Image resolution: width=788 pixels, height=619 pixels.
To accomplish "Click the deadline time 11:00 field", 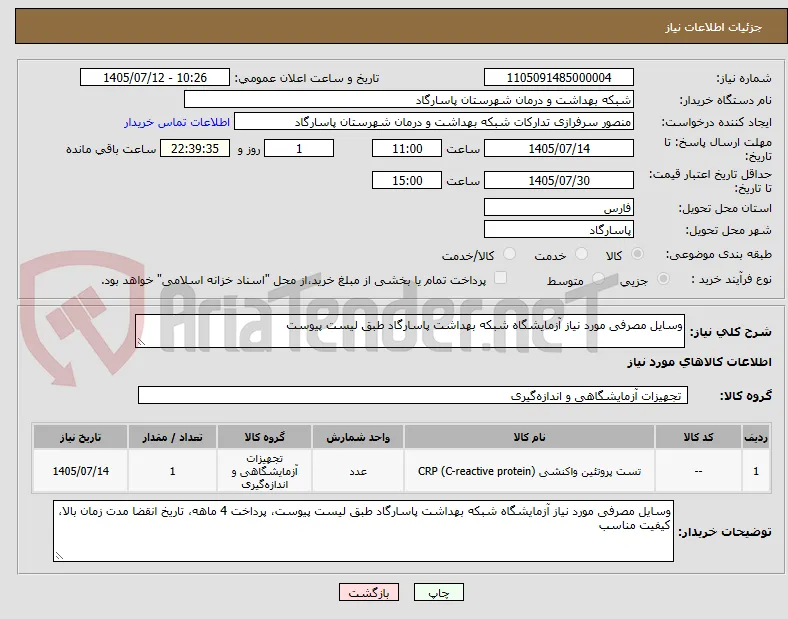I will (407, 148).
